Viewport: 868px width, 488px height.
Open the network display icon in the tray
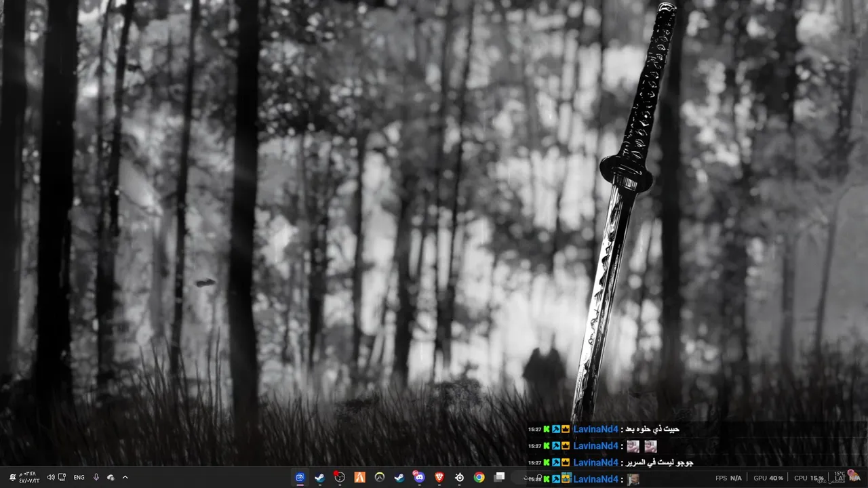tap(62, 477)
